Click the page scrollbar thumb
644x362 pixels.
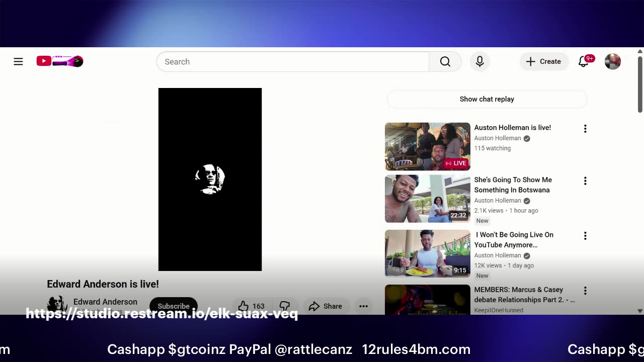[640, 84]
